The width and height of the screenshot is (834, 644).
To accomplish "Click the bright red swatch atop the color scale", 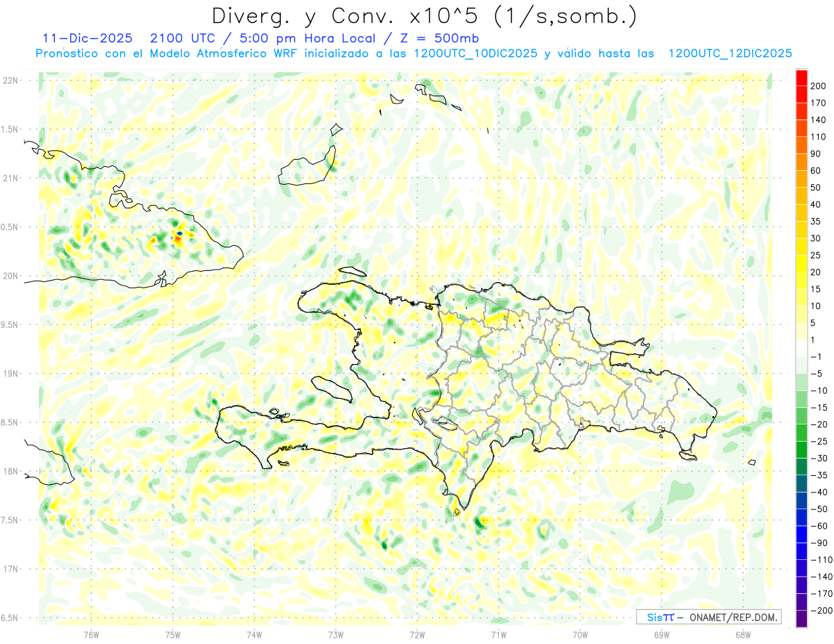I will point(801,78).
